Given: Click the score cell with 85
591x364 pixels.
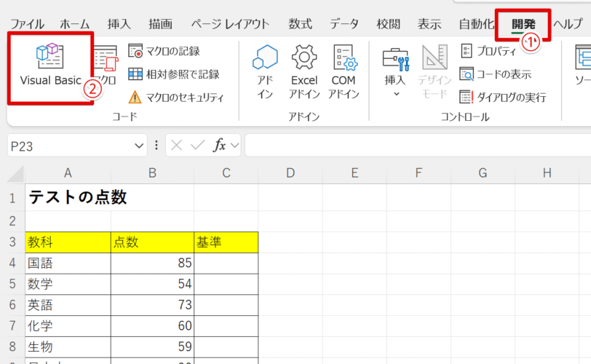Looking at the screenshot, I should [152, 263].
